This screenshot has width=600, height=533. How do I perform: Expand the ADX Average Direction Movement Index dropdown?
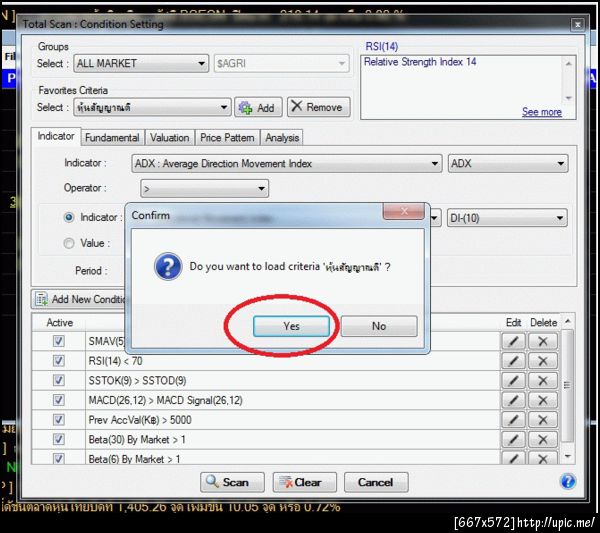(x=287, y=164)
